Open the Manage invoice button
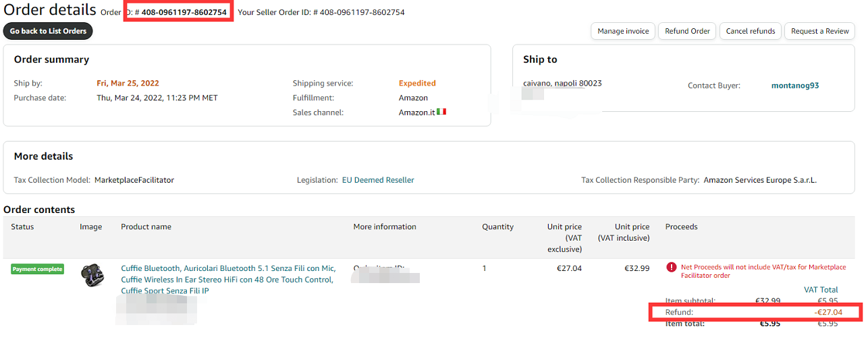Image resolution: width=868 pixels, height=337 pixels. pos(623,31)
